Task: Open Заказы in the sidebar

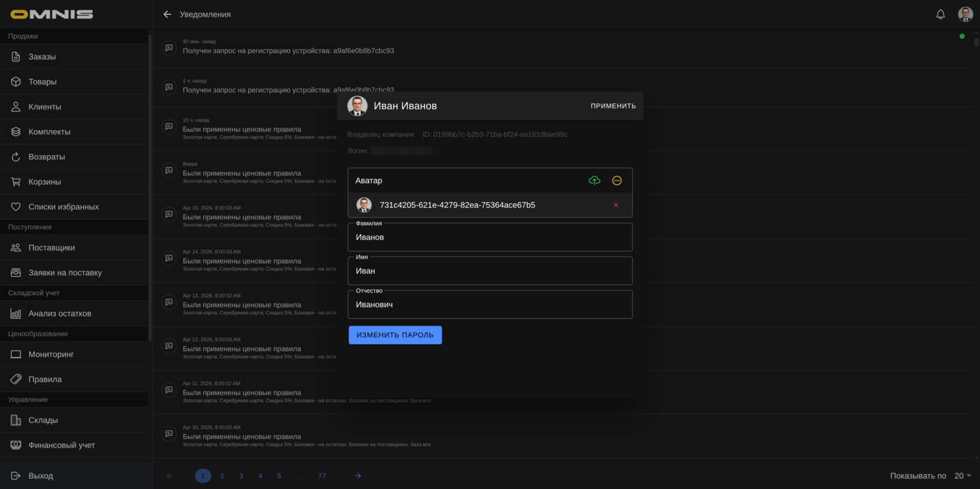Action: tap(42, 57)
